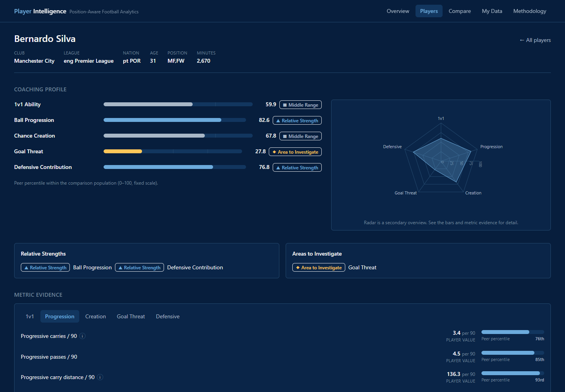Go to the Compare page
The image size is (565, 392).
pos(460,11)
